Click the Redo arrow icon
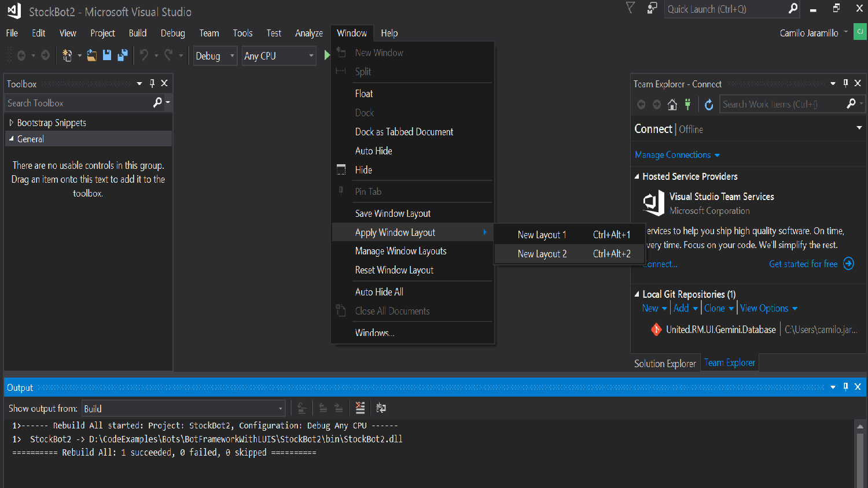This screenshot has width=868, height=488. [x=168, y=56]
